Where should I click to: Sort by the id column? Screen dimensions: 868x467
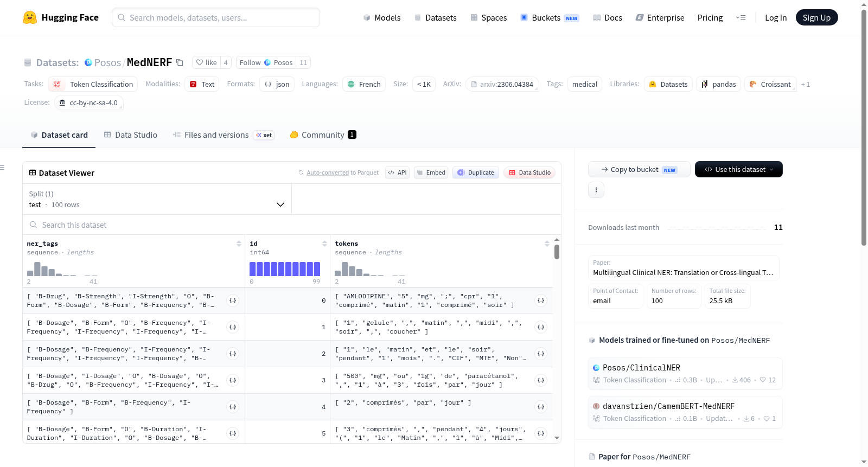point(324,244)
